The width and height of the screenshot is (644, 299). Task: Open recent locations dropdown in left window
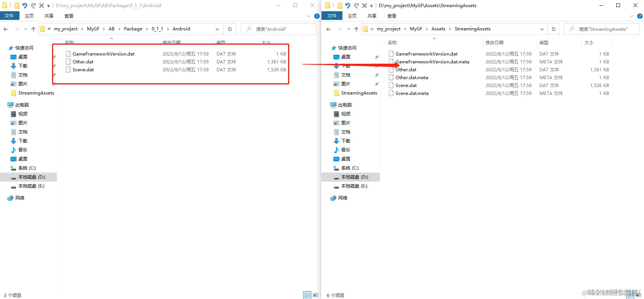pos(25,29)
